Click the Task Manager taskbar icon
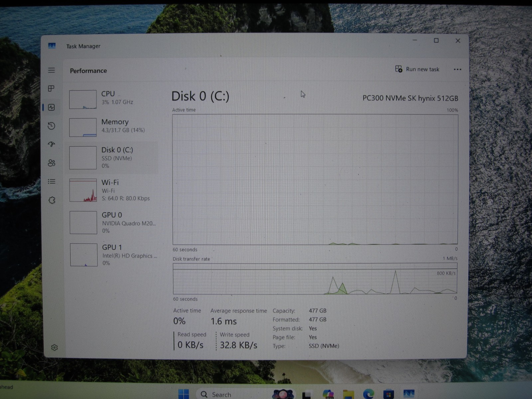 [409, 394]
